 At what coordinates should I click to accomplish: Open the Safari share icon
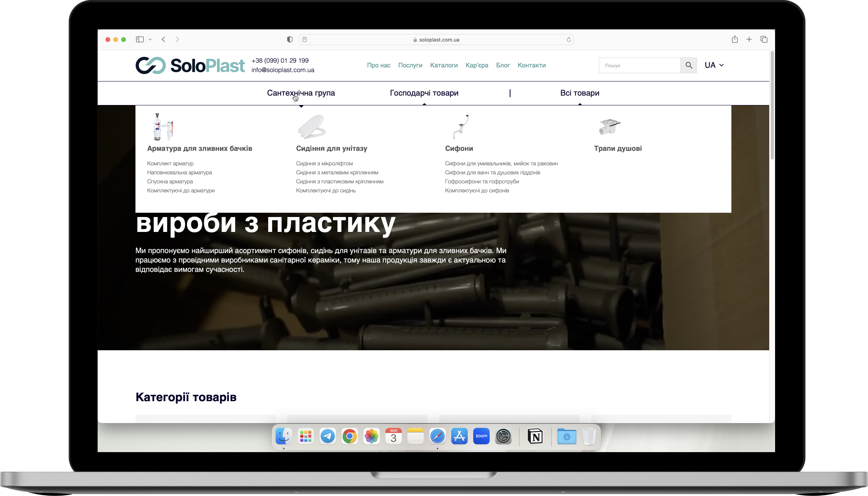[735, 39]
